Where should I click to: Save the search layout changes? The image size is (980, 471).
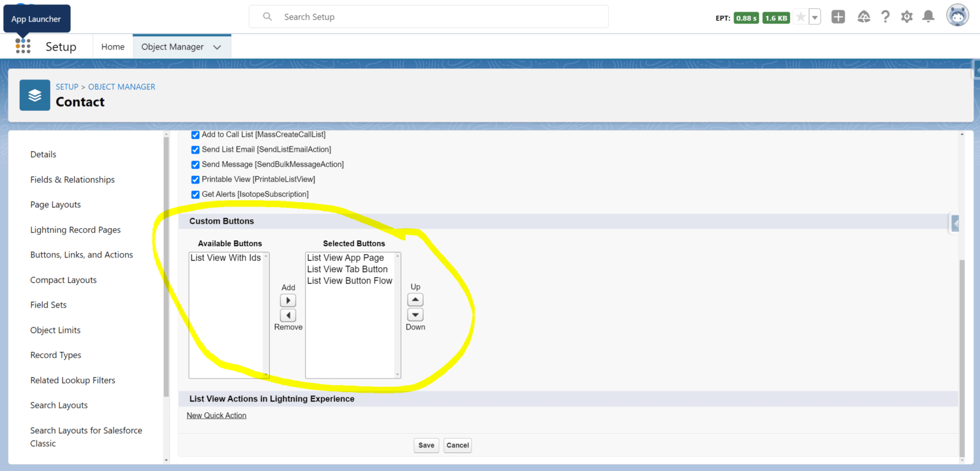426,445
